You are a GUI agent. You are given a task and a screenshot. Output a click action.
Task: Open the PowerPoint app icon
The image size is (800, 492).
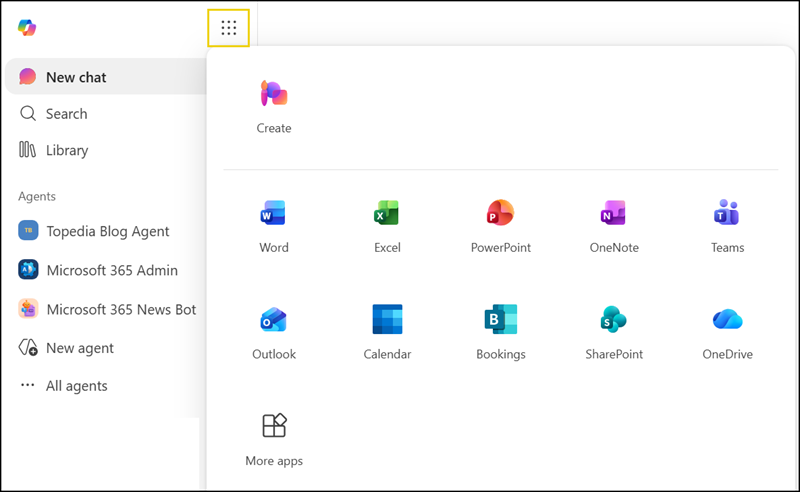pos(501,213)
